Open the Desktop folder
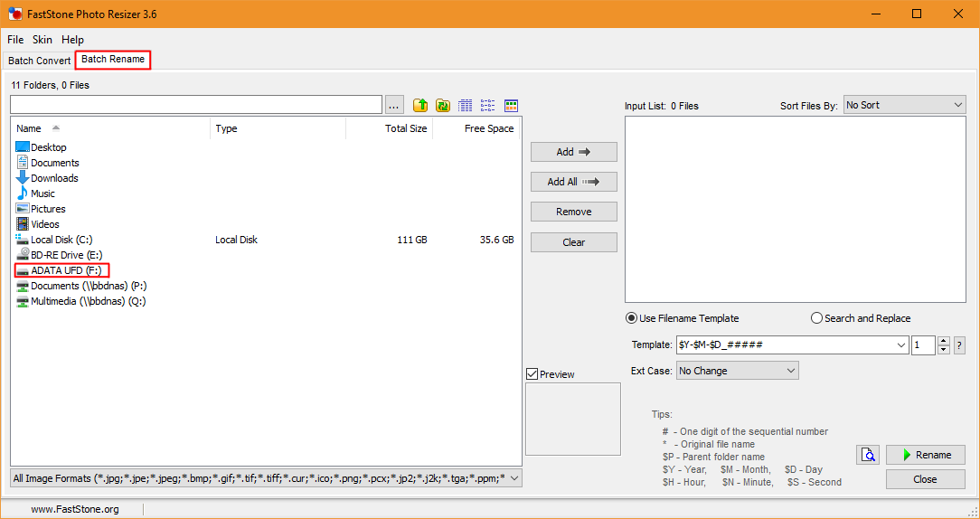 point(42,147)
